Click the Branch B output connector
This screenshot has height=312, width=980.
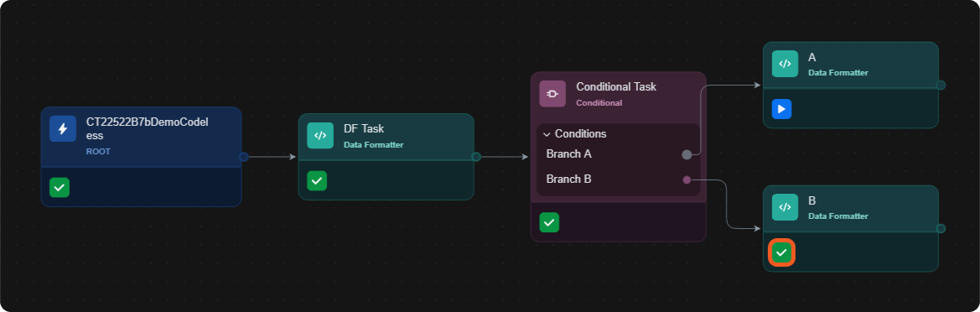point(687,180)
